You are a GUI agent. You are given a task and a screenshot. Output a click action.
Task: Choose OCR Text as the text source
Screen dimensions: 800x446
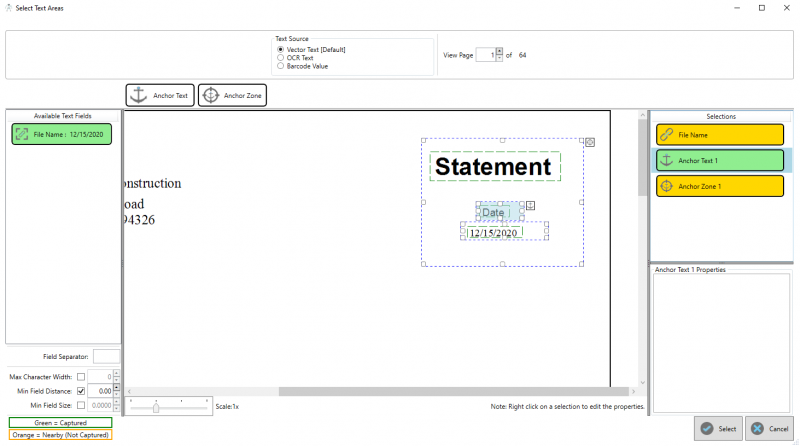pos(281,58)
